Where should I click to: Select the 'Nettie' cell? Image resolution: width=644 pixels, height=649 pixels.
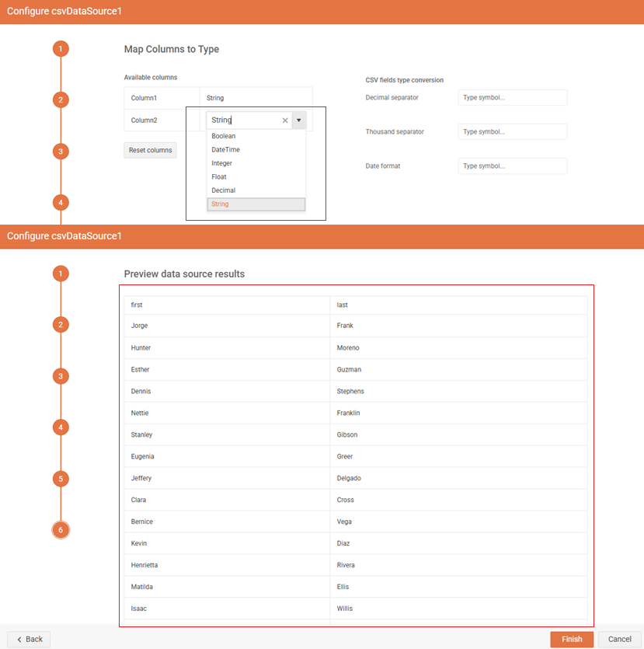pyautogui.click(x=227, y=413)
